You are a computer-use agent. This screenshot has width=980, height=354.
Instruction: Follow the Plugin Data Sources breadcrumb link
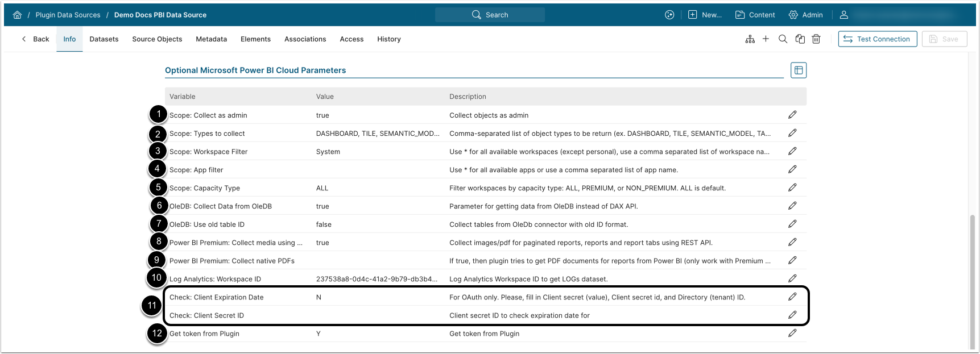pyautogui.click(x=68, y=15)
